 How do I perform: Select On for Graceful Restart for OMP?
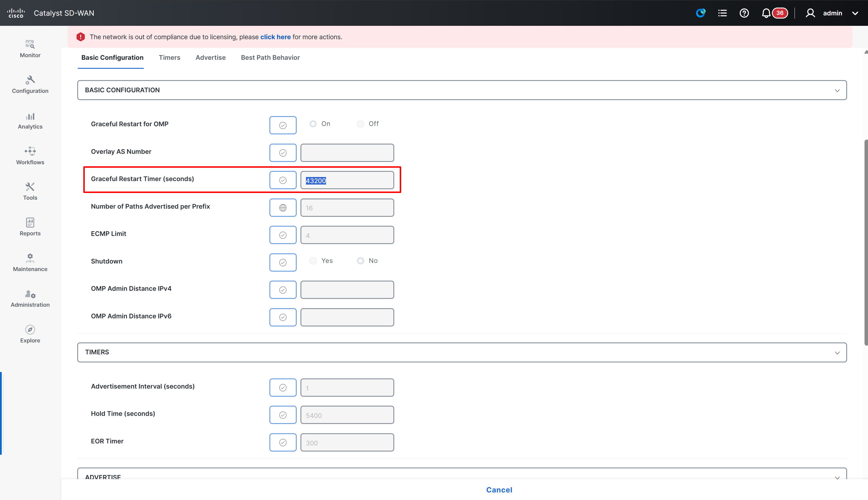pos(313,124)
